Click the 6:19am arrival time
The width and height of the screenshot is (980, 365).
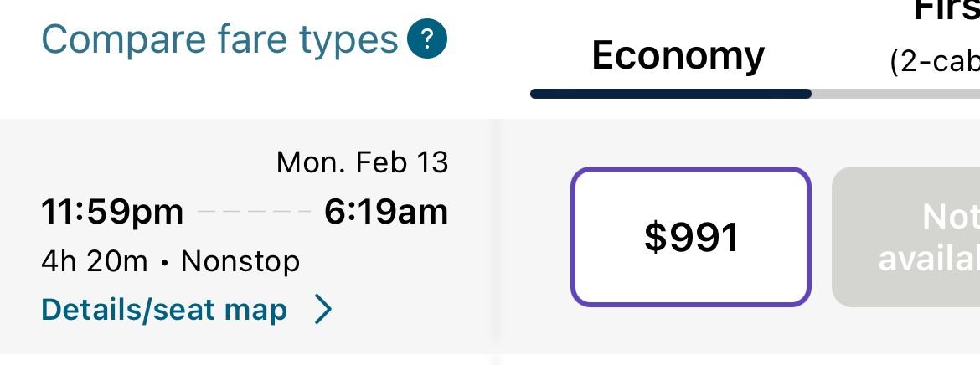coord(386,212)
